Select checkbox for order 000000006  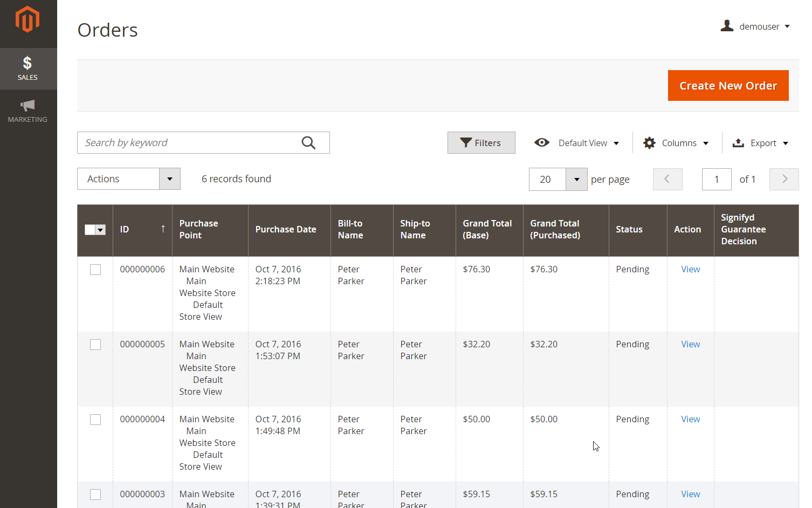coord(95,270)
